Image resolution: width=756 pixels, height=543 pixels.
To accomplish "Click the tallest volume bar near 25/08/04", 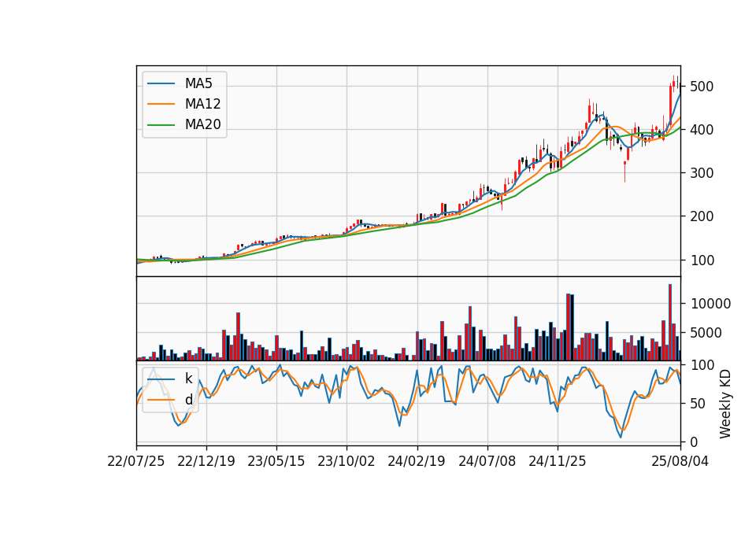I will (670, 323).
